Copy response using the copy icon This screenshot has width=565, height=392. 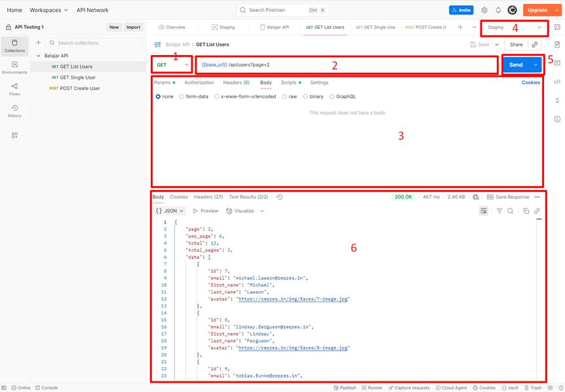click(526, 211)
